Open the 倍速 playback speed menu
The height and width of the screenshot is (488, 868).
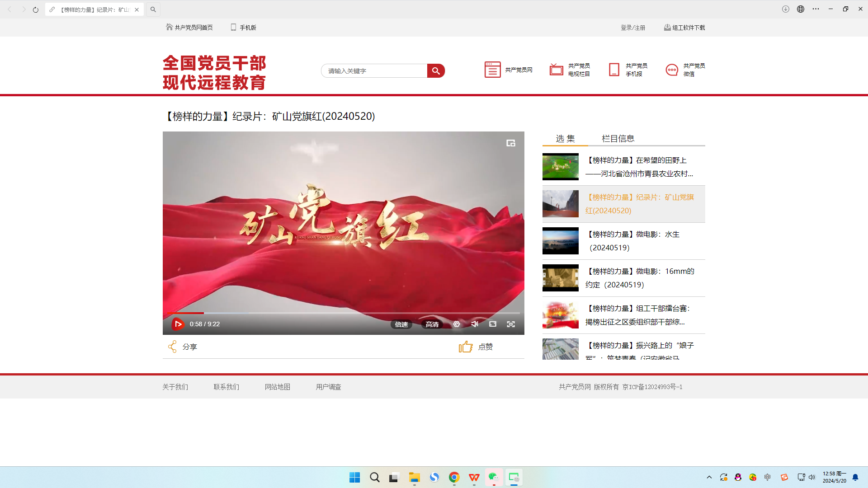pos(401,324)
